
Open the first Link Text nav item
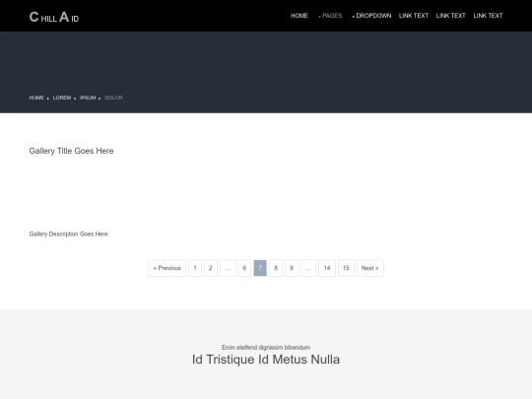(414, 16)
